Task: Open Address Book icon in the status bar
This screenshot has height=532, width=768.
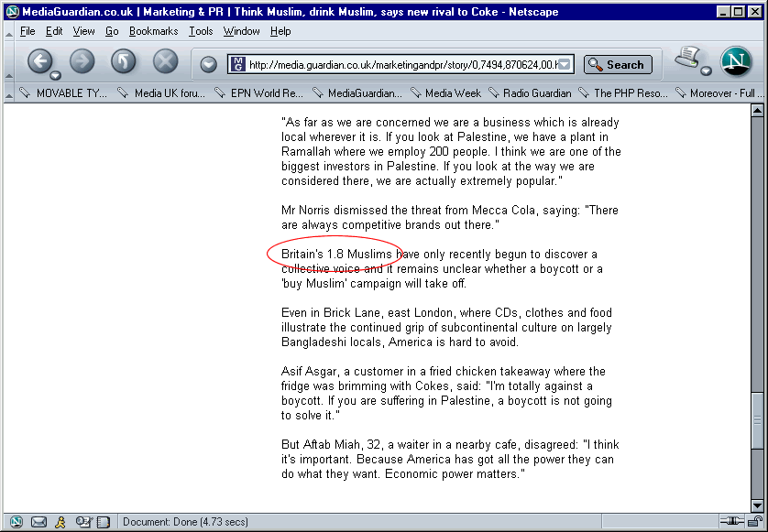Action: 104,522
